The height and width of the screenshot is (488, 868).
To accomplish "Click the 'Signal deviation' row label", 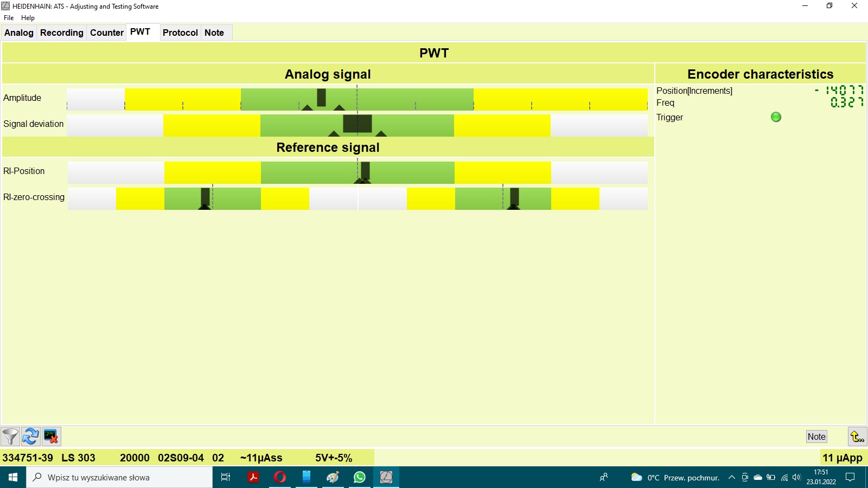I will click(x=34, y=124).
